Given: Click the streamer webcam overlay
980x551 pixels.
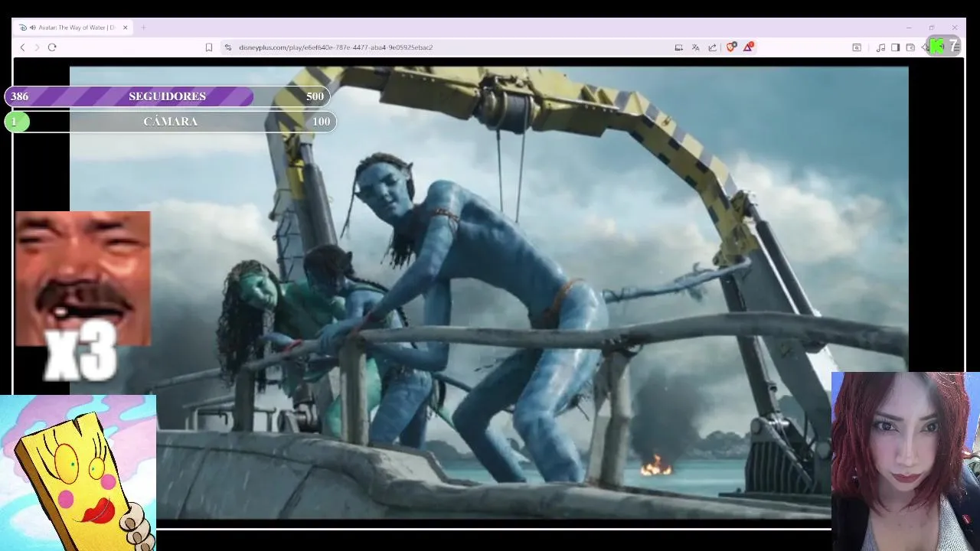Looking at the screenshot, I should point(905,461).
